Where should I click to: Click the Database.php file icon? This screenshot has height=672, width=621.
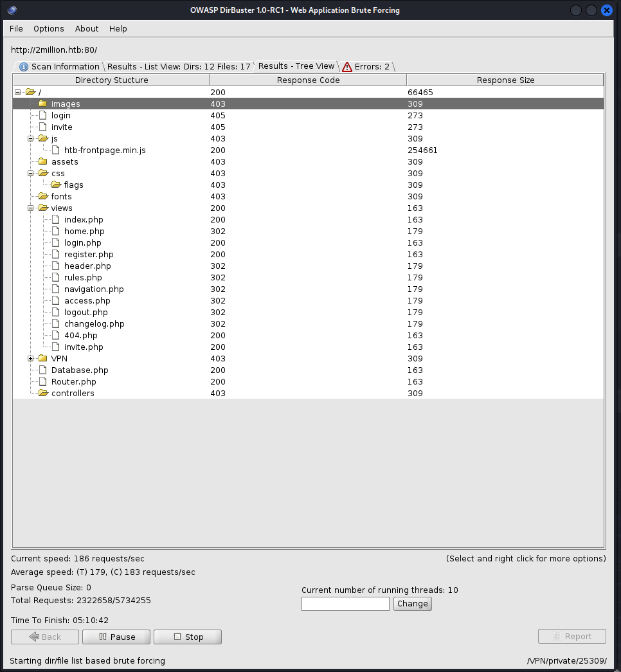43,370
